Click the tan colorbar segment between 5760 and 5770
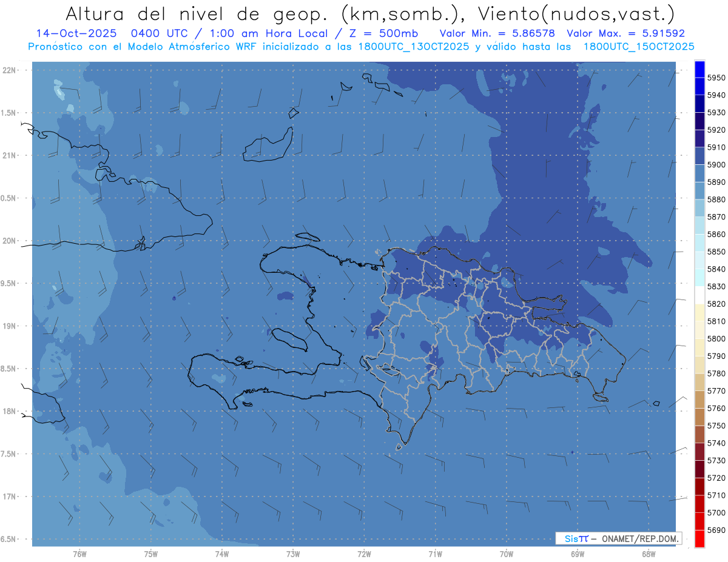 point(699,400)
